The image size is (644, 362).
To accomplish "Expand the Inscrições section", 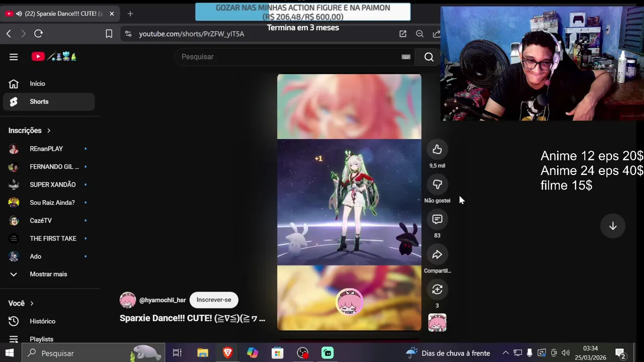I will pyautogui.click(x=30, y=131).
